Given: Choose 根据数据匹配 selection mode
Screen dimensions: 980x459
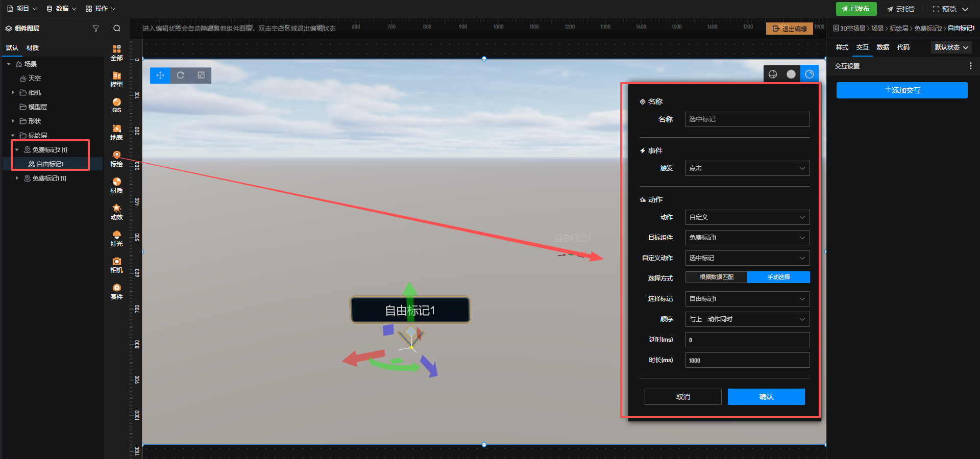Looking at the screenshot, I should pos(716,277).
